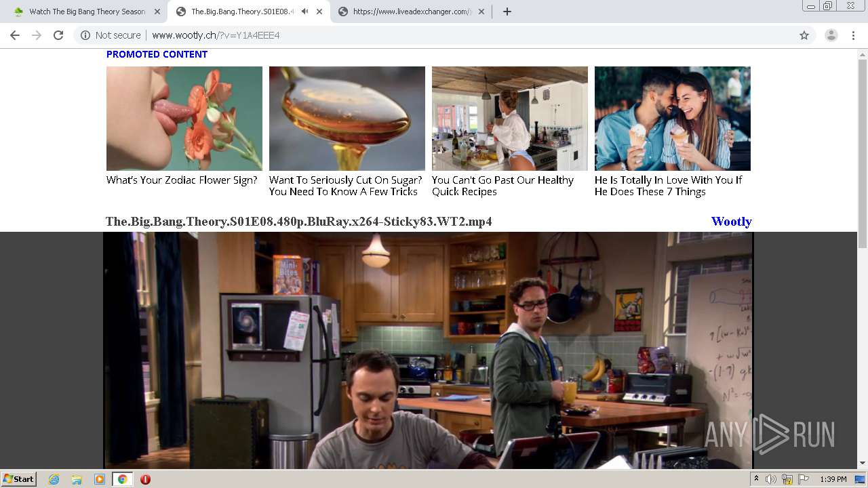Open the Chrome profile avatar menu
This screenshot has width=868, height=488.
tap(831, 35)
